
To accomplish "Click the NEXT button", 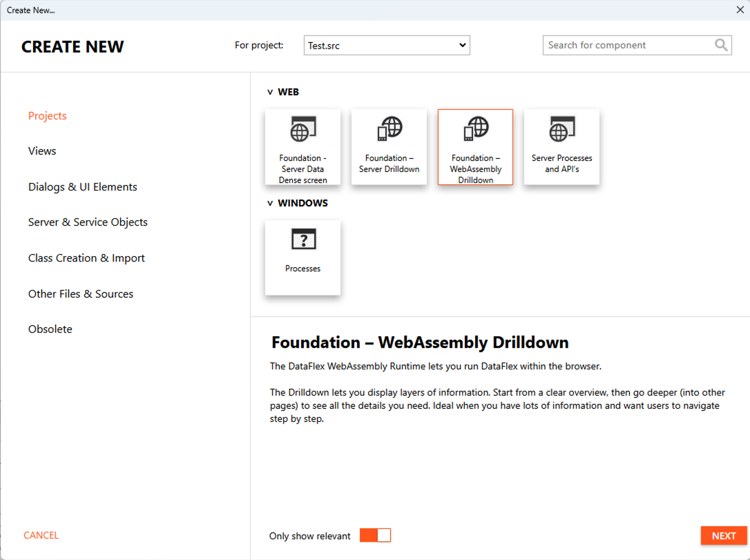I will 724,535.
